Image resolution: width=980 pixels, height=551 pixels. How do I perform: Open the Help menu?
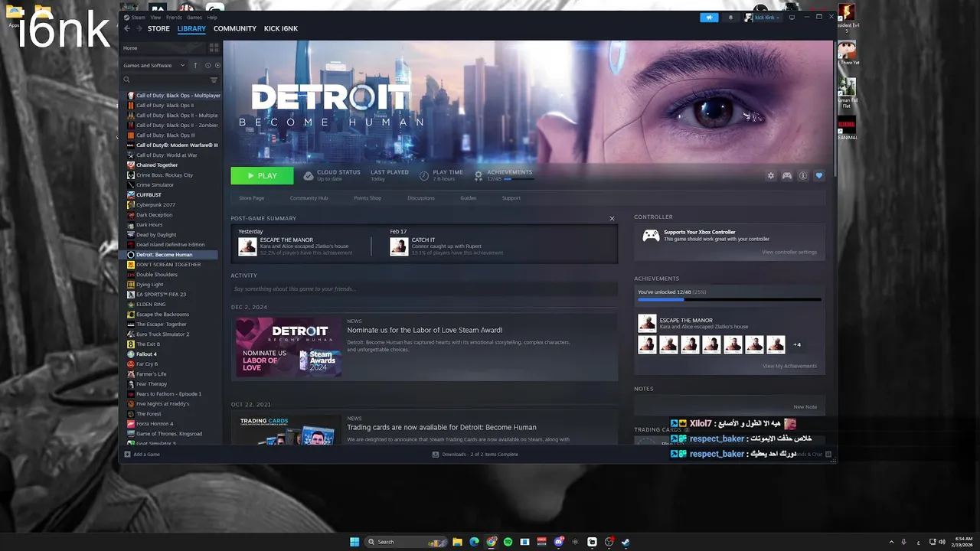coord(212,17)
